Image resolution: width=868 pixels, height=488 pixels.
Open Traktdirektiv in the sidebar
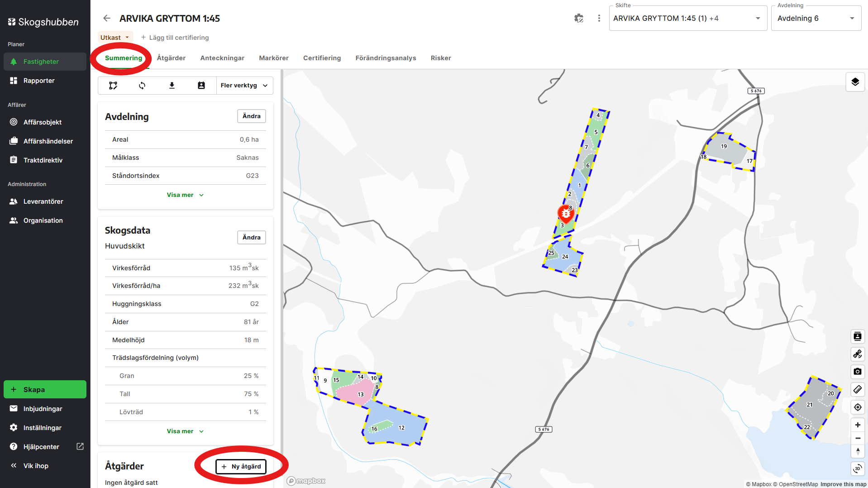pos(45,160)
